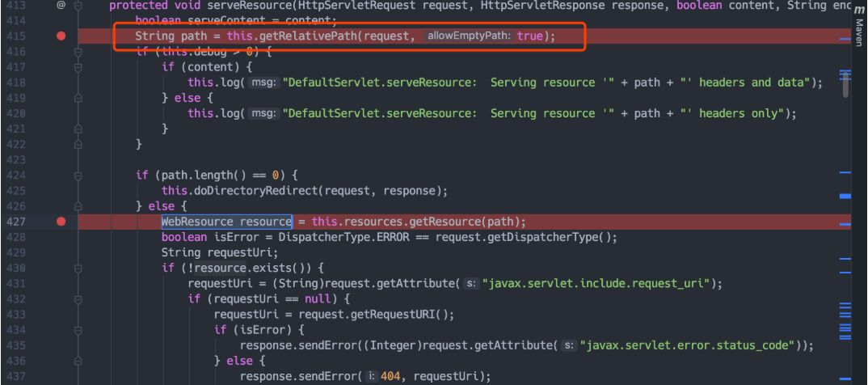Screen dimensions: 868x385
Task: Click line number 435 in the gutter
Action: [15, 345]
